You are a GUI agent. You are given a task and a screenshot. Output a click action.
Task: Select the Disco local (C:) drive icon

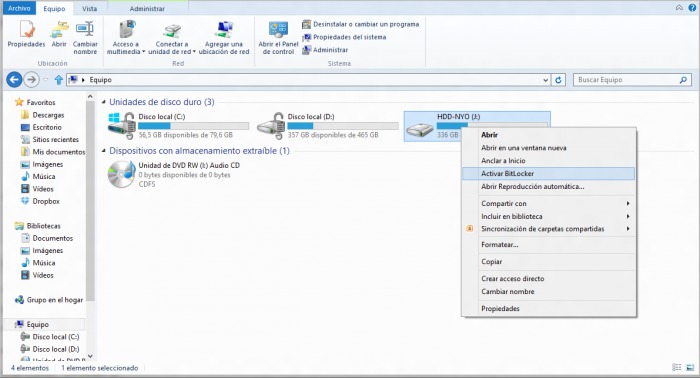[x=121, y=126]
